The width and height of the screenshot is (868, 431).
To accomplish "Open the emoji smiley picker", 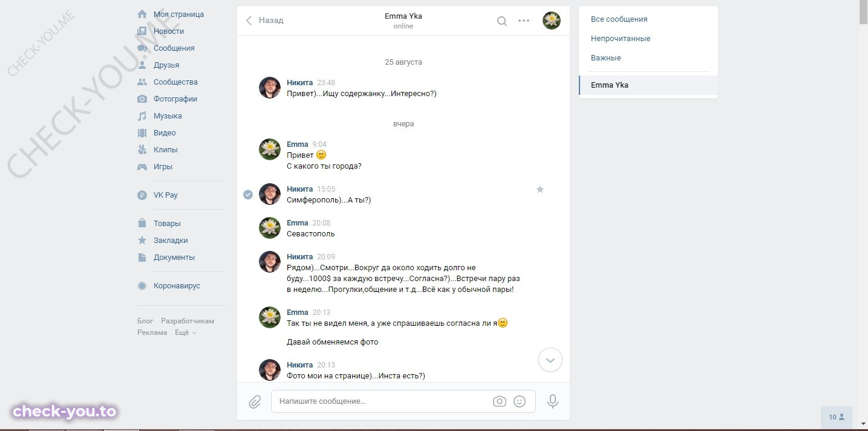I will pyautogui.click(x=520, y=401).
